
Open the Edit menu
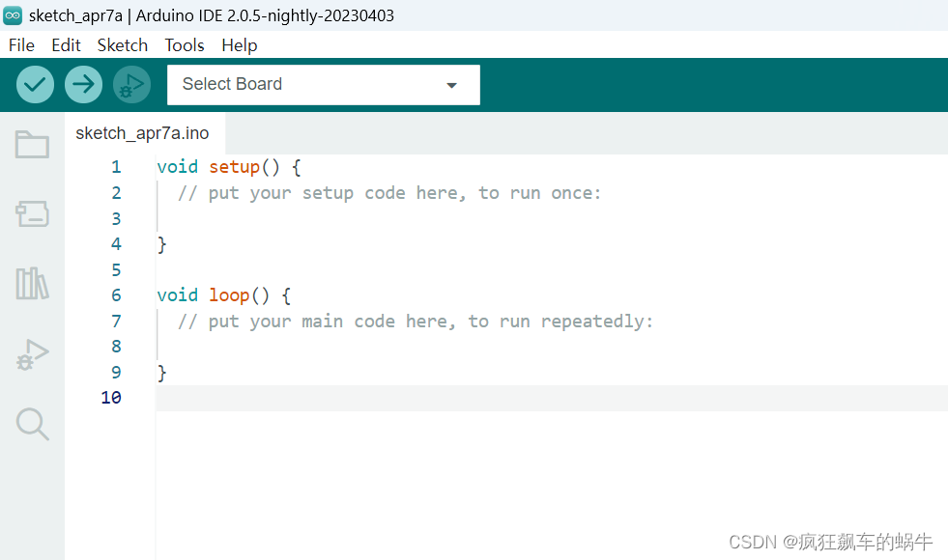66,45
